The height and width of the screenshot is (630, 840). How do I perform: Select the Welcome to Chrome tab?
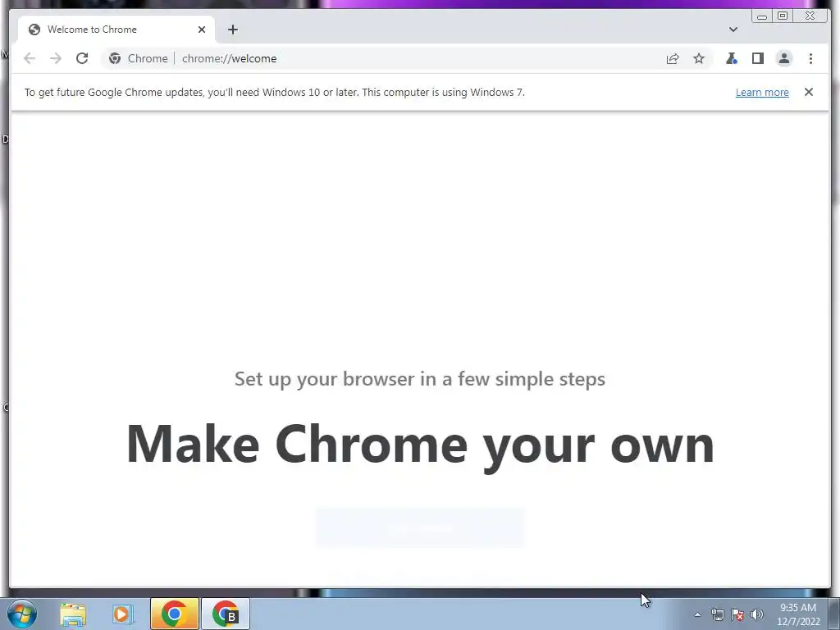[116, 30]
